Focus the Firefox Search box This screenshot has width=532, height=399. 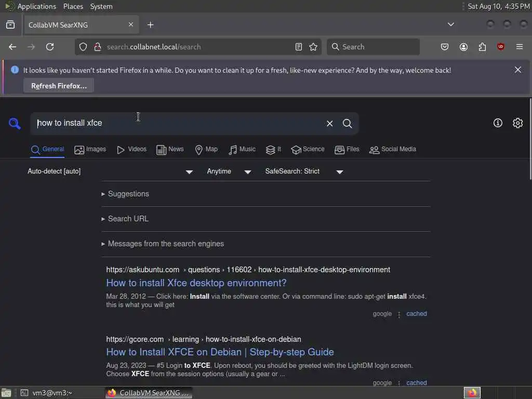click(373, 47)
